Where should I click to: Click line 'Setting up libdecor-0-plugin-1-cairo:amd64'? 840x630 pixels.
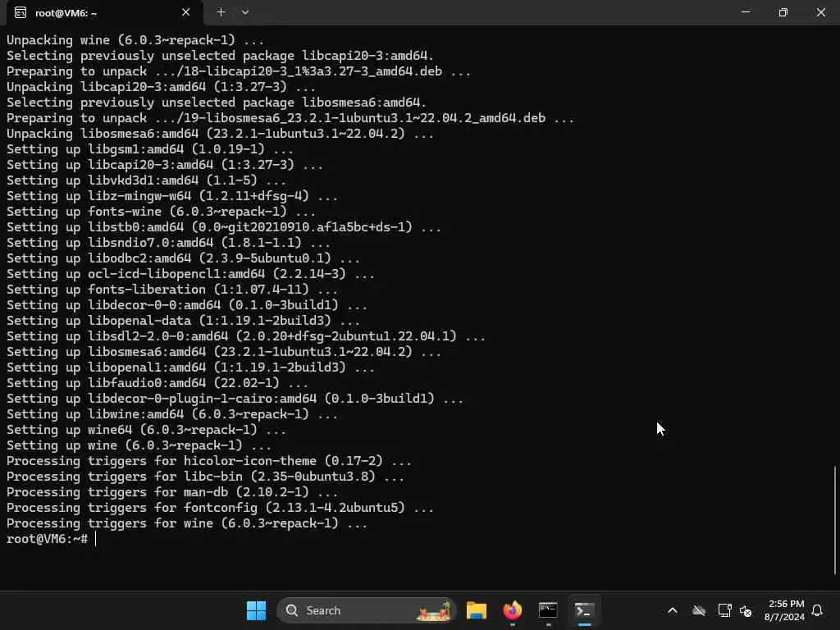[x=235, y=399]
